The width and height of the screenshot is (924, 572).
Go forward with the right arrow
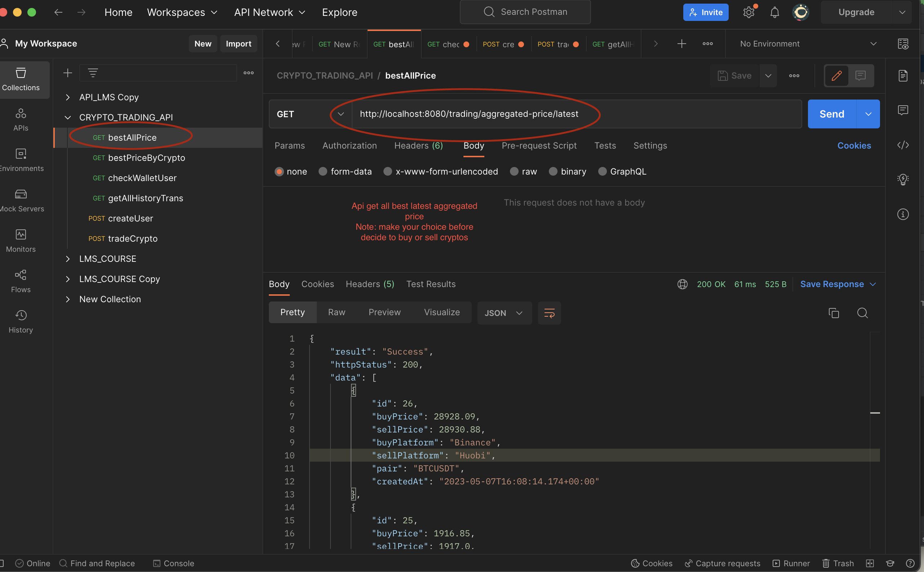[x=81, y=12]
